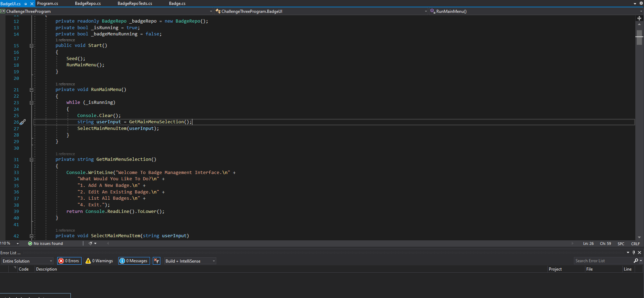Switch to the Program.cs tab

coord(48,3)
